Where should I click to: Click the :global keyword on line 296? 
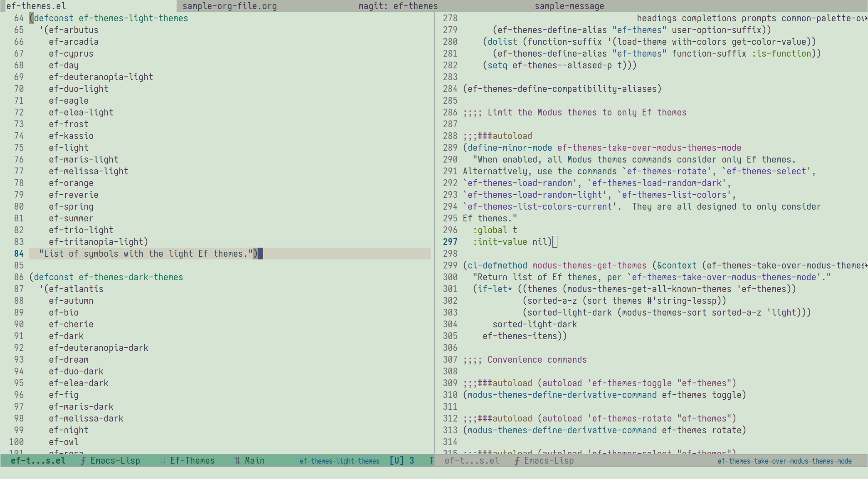click(490, 230)
